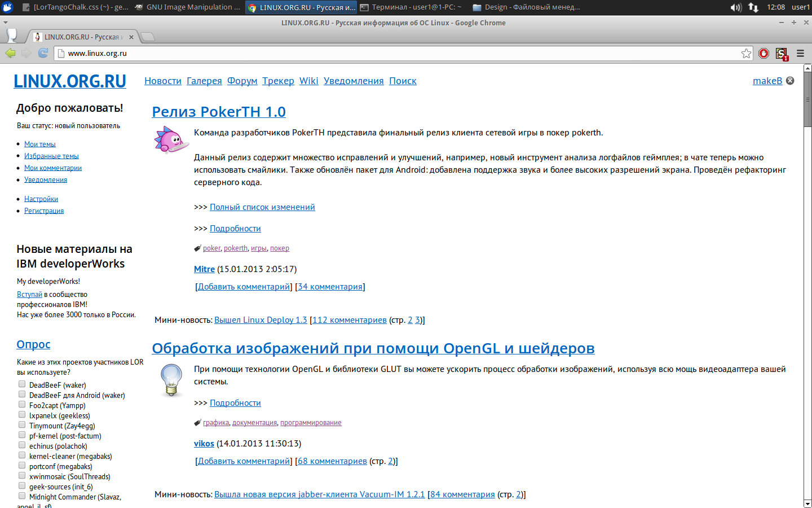Click the page icon in address bar

pos(61,53)
